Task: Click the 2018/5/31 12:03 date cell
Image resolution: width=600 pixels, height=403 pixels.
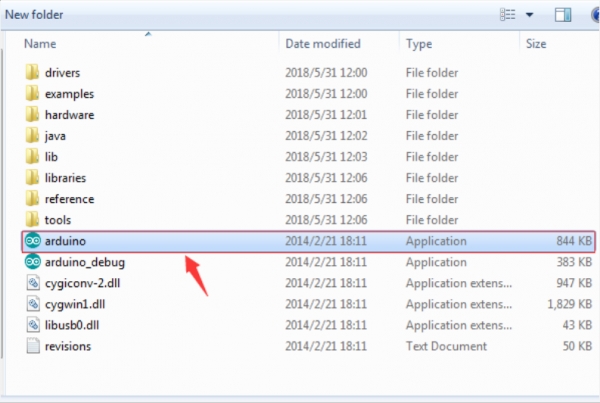Action: (326, 157)
